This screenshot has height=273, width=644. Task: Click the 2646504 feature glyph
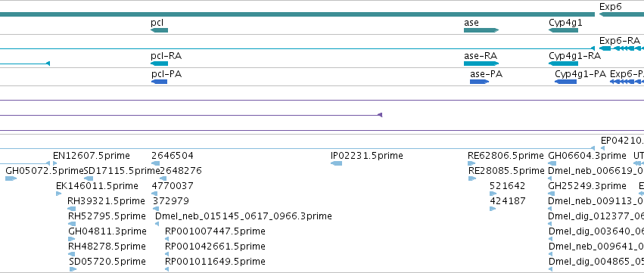(156, 163)
